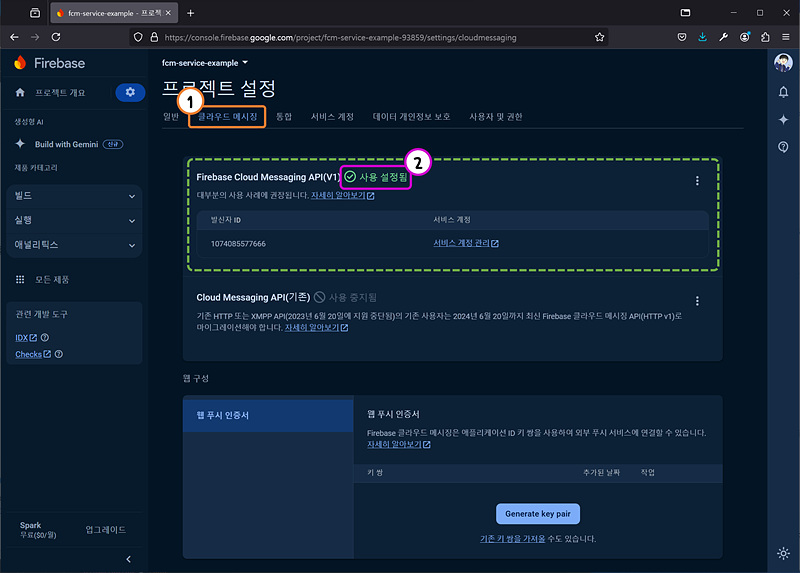Screen dimensions: 800x573
Task: Open a new browser tab
Action: coord(190,13)
